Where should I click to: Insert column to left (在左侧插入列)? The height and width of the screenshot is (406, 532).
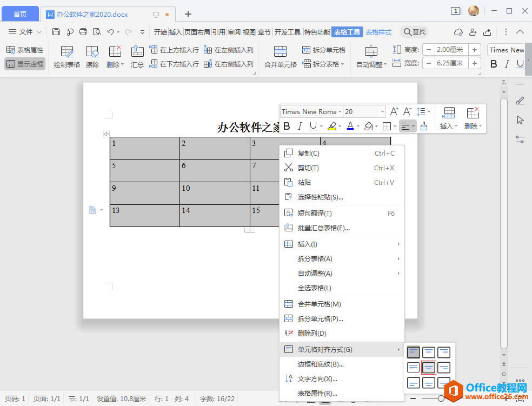click(x=229, y=50)
